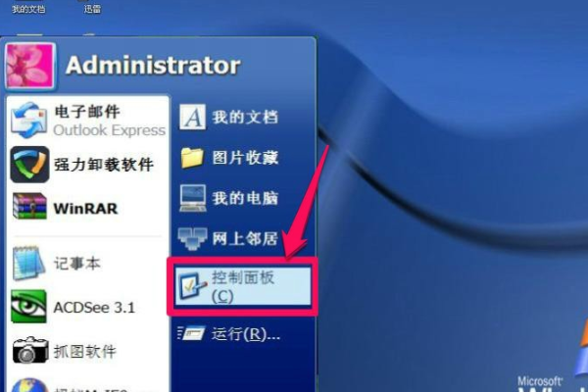Click the ACDSee 3.1 eye icon
Image resolution: width=588 pixels, height=392 pixels.
pos(28,307)
